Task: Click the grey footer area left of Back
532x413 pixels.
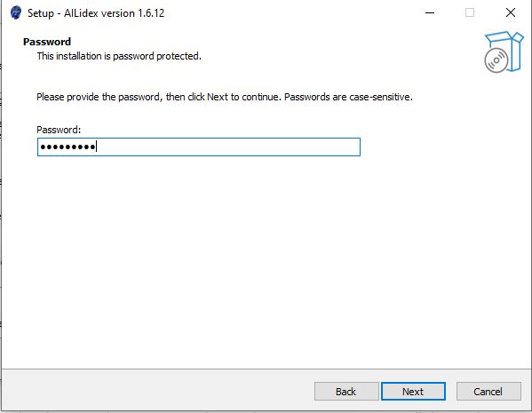Action: click(x=158, y=392)
